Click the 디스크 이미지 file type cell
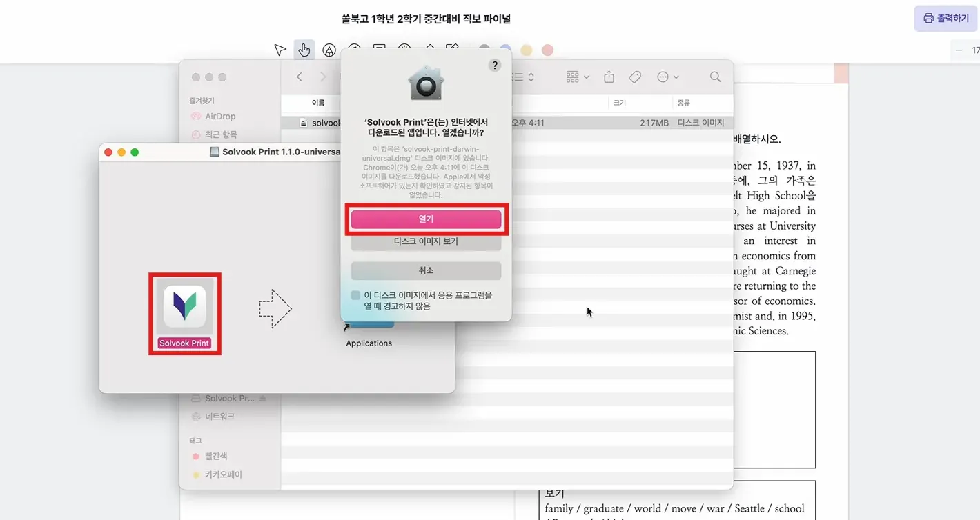This screenshot has width=980, height=520. pos(700,123)
